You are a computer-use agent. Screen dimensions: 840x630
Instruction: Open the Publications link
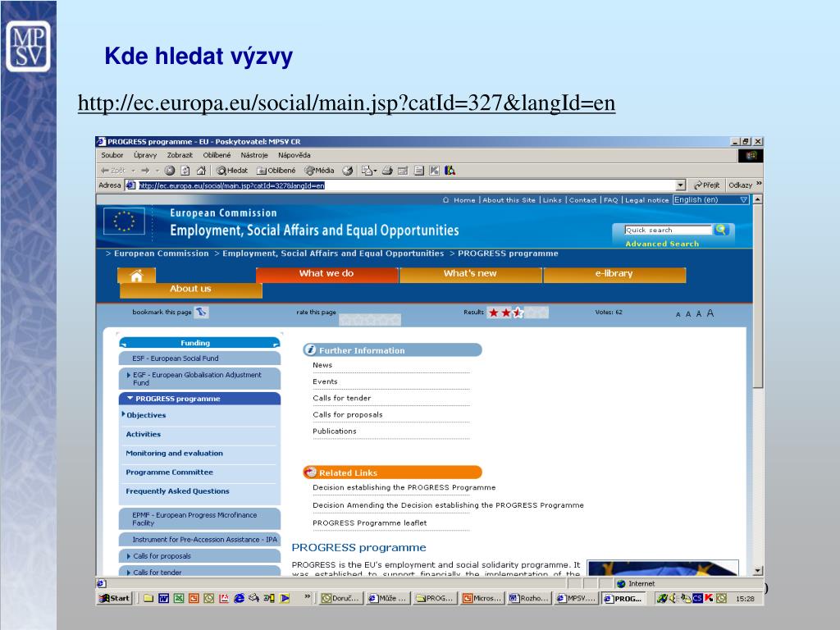335,431
